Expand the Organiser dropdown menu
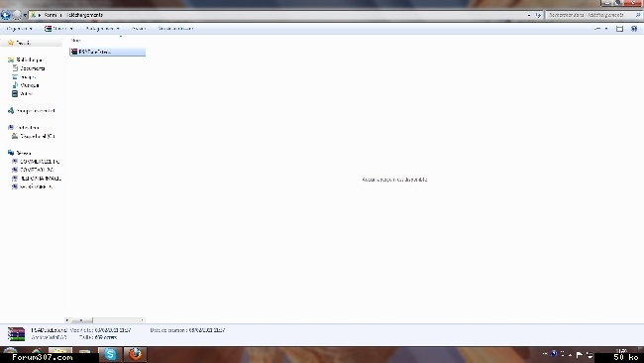 (19, 29)
